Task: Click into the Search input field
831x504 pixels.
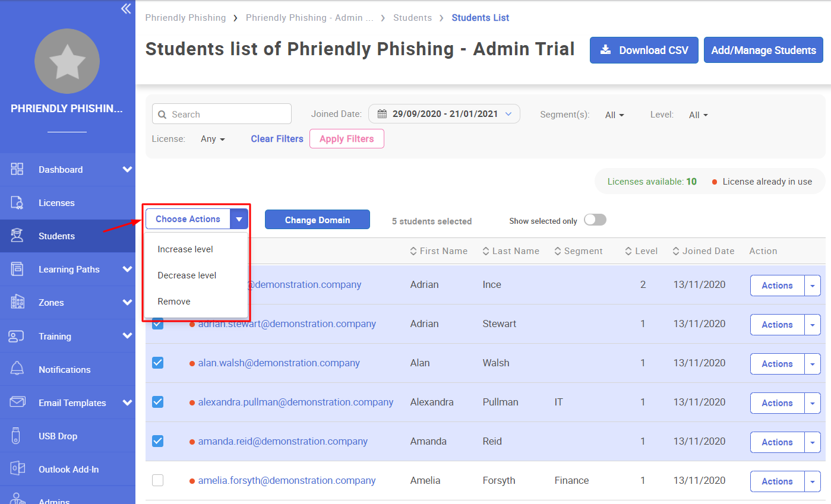Action: coord(222,114)
